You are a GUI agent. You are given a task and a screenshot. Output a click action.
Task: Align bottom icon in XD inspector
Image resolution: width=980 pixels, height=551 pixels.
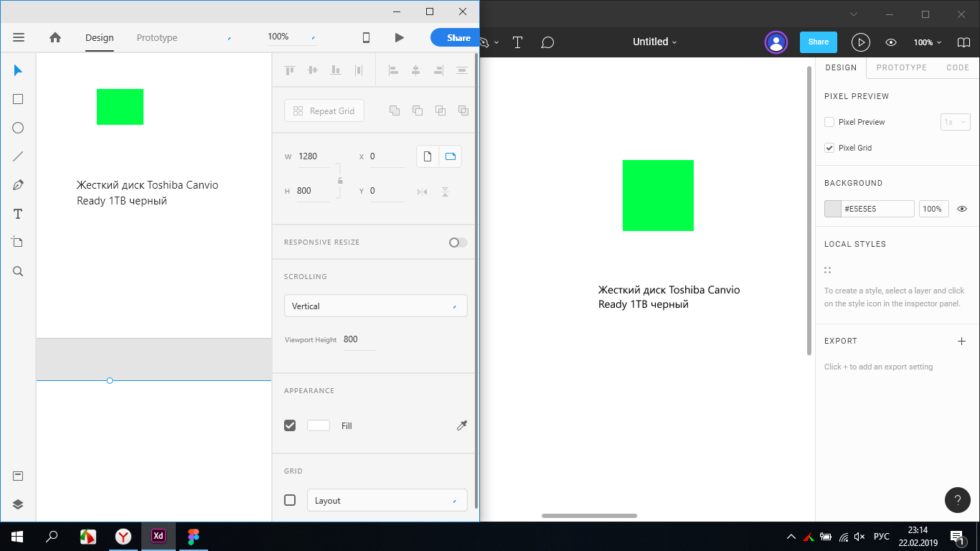336,70
